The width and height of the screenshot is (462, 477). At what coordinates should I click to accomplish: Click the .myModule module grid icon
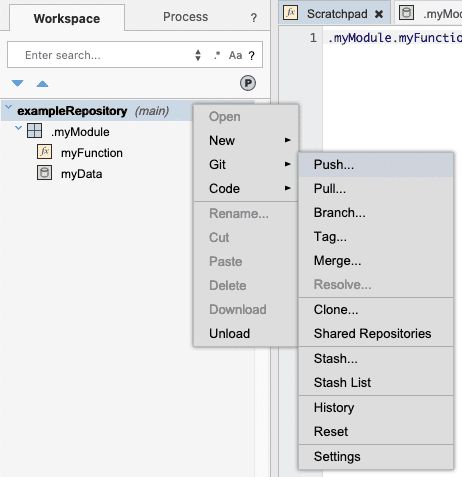(34, 131)
